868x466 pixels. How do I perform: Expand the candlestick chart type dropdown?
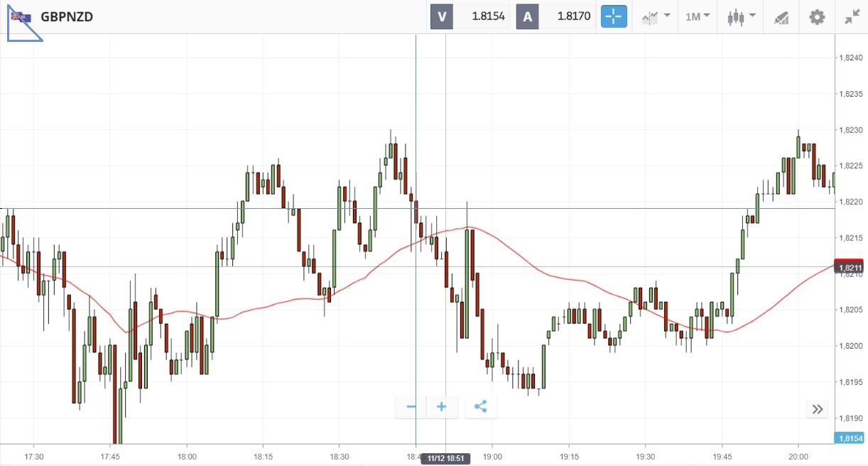740,16
